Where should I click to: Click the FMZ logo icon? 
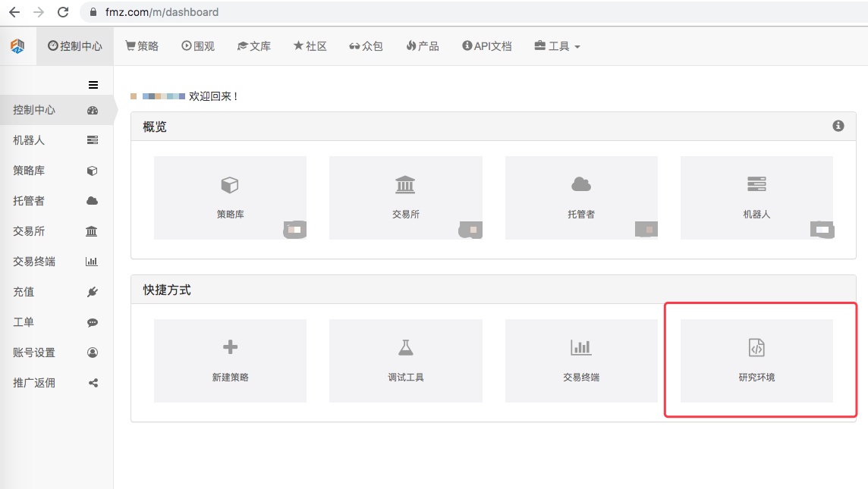pos(17,46)
